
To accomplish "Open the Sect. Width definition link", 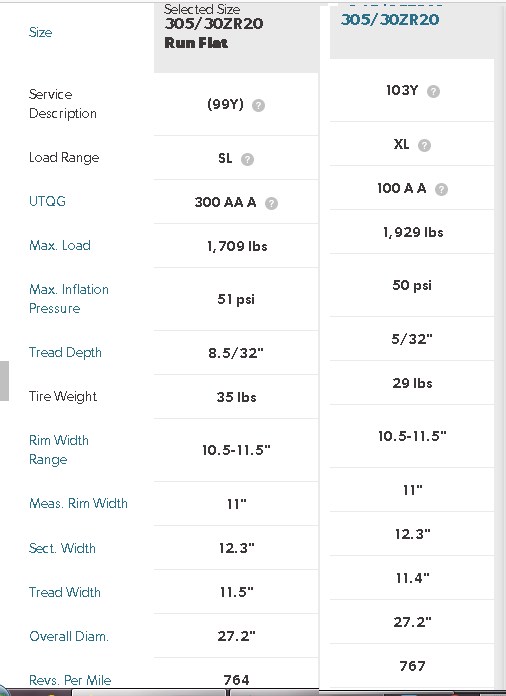I will tap(62, 548).
